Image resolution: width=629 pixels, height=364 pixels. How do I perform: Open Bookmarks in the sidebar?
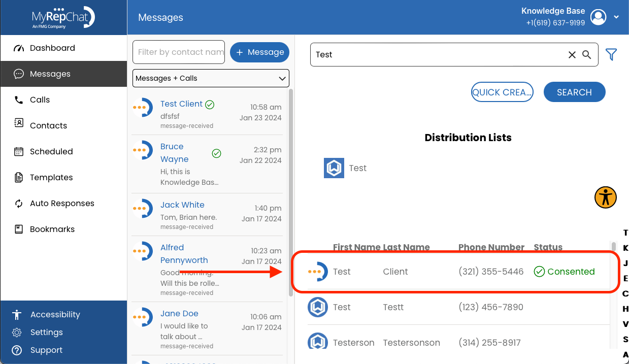pyautogui.click(x=63, y=229)
